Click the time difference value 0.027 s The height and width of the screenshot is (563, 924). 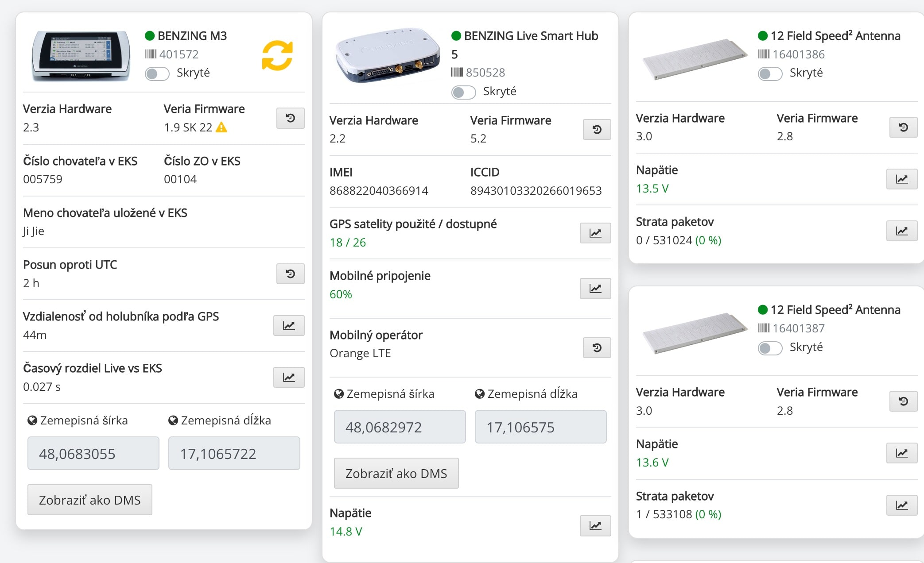pyautogui.click(x=42, y=387)
